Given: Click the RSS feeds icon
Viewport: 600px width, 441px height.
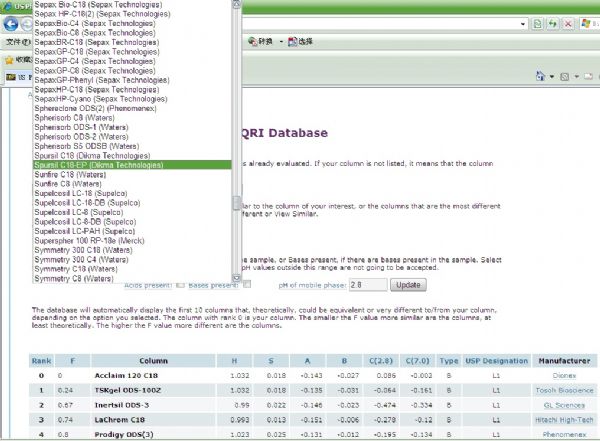Looking at the screenshot, I should pyautogui.click(x=565, y=76).
